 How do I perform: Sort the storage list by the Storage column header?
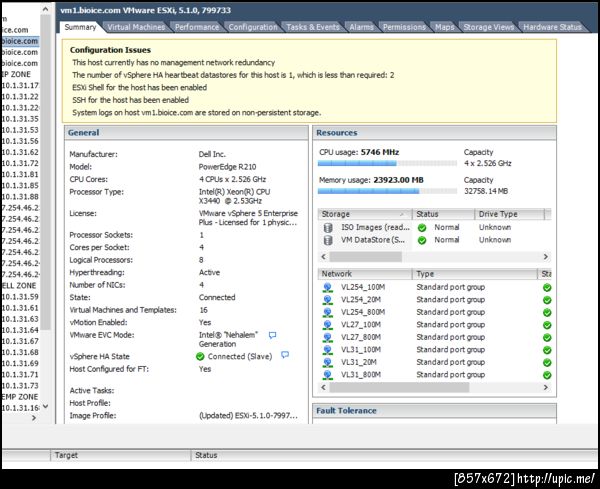click(x=365, y=214)
